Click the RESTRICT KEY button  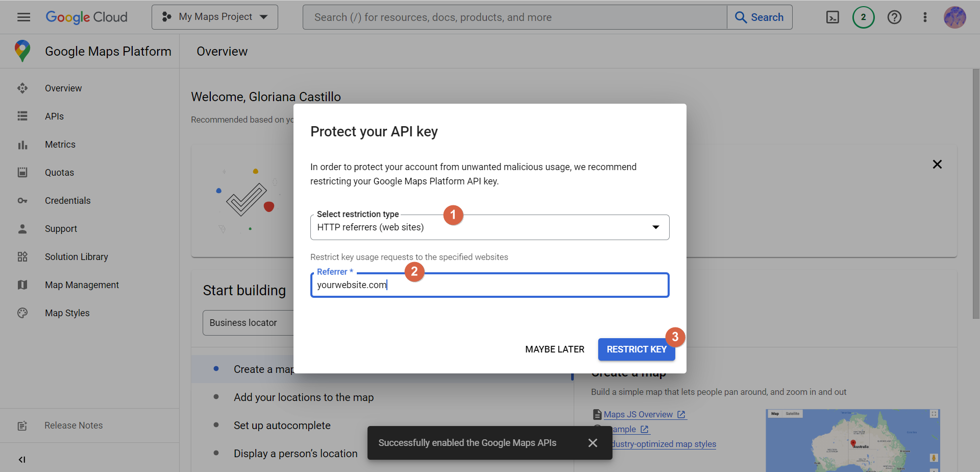pyautogui.click(x=636, y=349)
